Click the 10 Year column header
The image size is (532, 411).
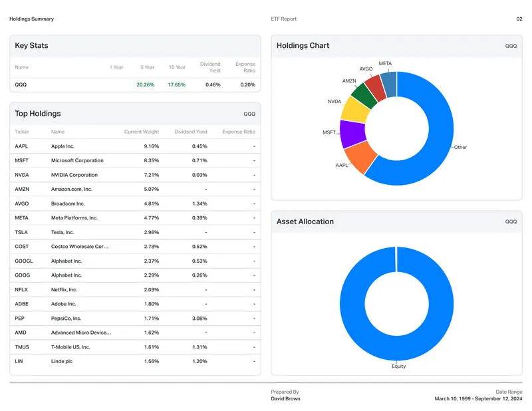pyautogui.click(x=177, y=67)
